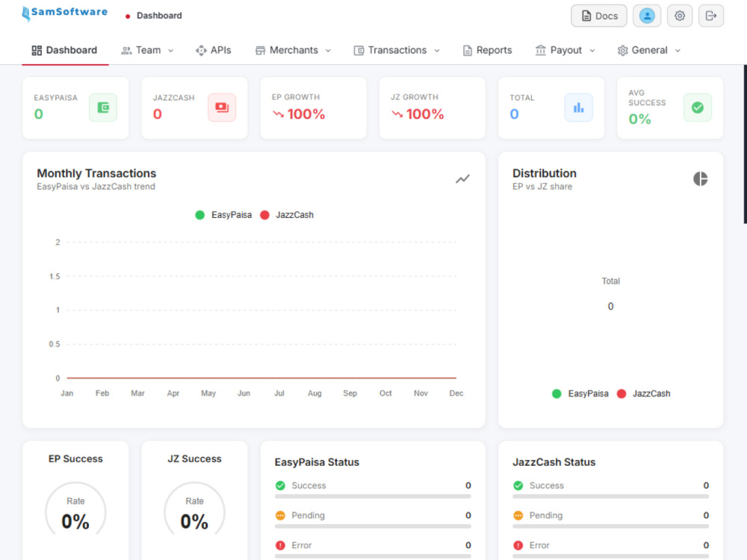Click the EasyPaisa Success progress bar
The image size is (747, 560).
[x=373, y=497]
